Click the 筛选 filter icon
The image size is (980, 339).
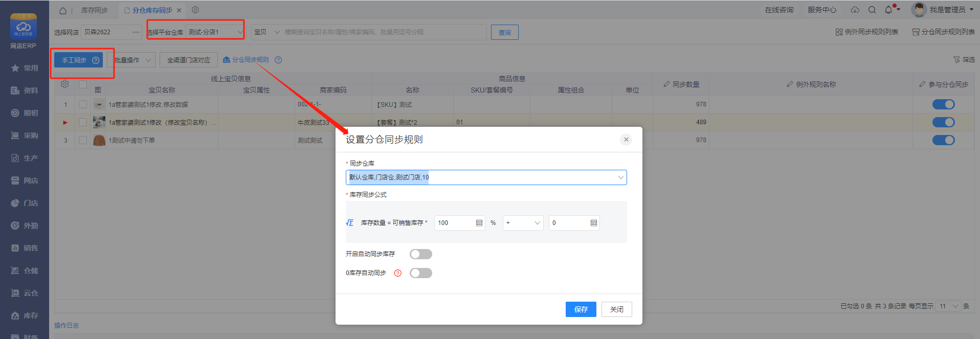point(956,60)
